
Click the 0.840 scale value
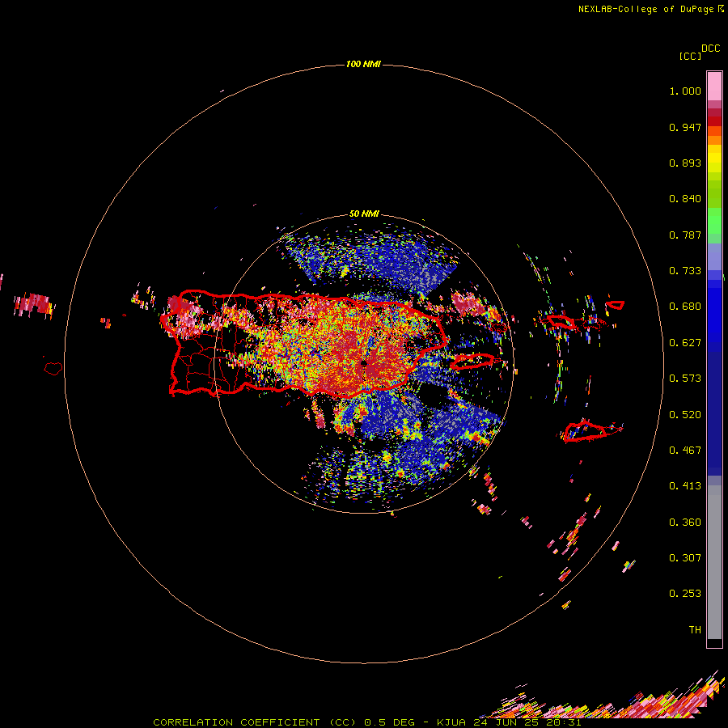tap(685, 199)
